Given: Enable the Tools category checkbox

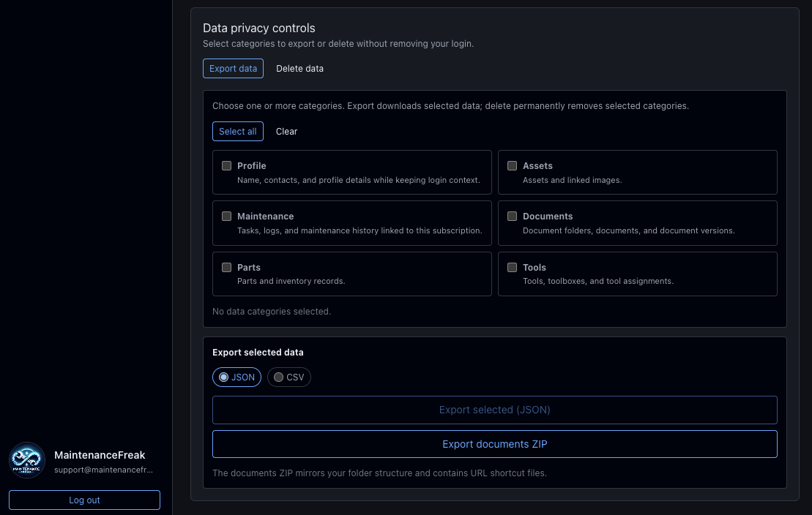Looking at the screenshot, I should [512, 267].
